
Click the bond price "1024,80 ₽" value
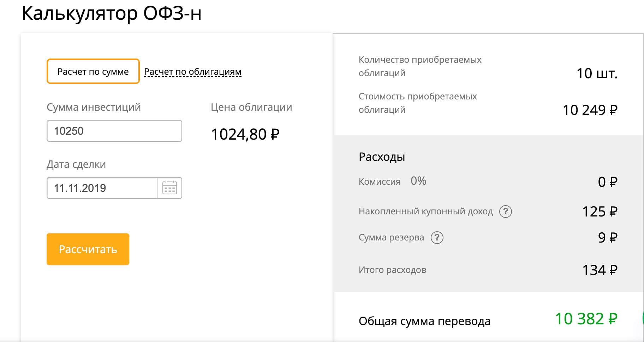point(245,134)
